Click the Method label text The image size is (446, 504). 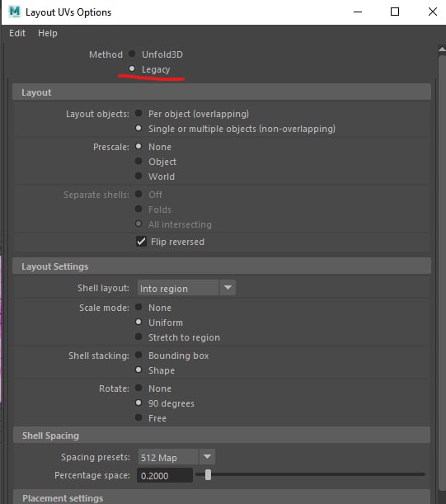point(106,54)
